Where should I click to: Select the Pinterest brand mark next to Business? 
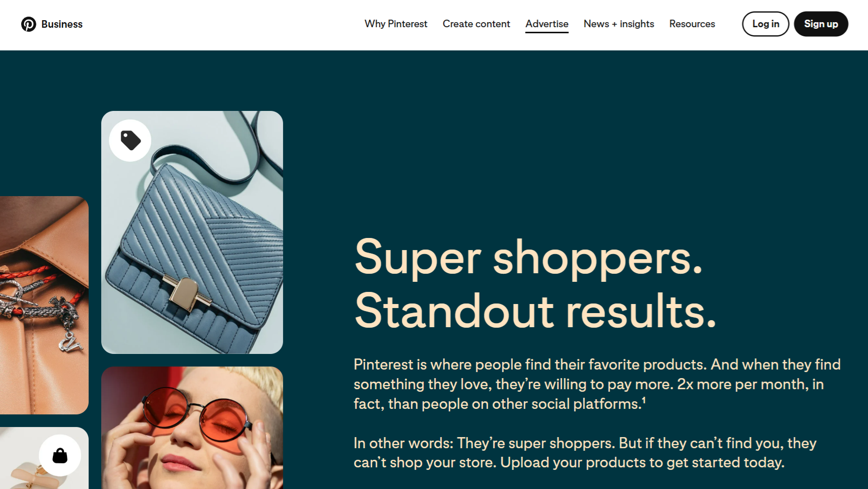(29, 24)
